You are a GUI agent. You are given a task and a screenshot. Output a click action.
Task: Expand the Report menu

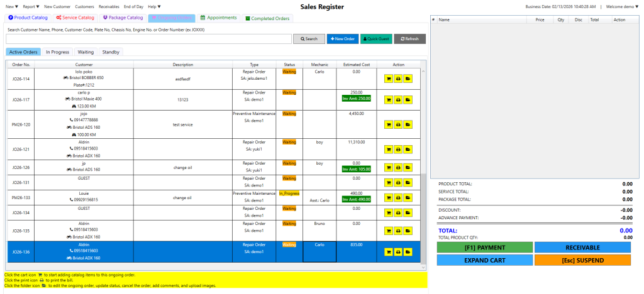point(31,6)
